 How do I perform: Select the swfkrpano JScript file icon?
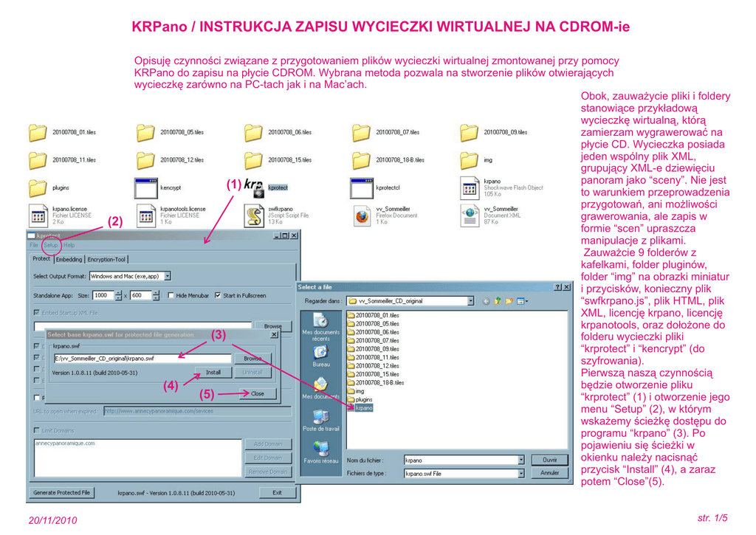(x=254, y=215)
